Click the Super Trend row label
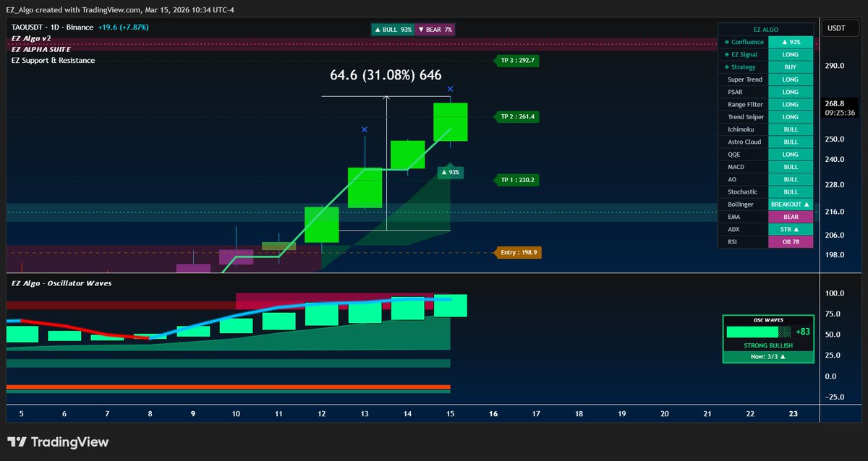The height and width of the screenshot is (461, 868). [745, 79]
